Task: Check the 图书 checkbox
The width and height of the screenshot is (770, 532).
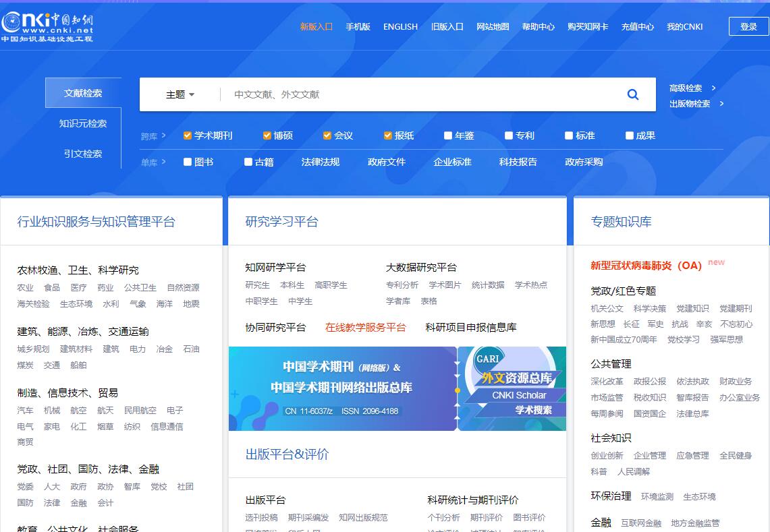Action: click(187, 162)
